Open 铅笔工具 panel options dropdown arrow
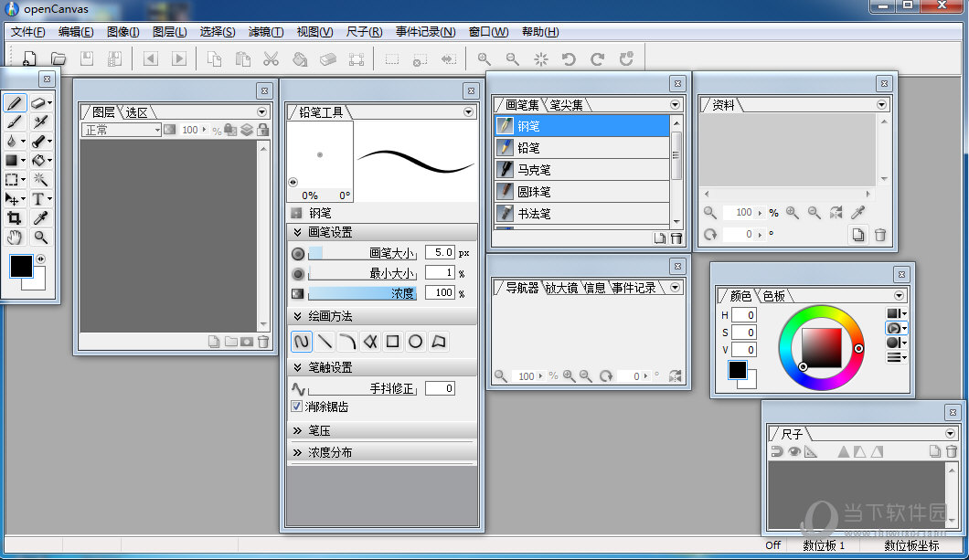The width and height of the screenshot is (969, 560). click(468, 111)
